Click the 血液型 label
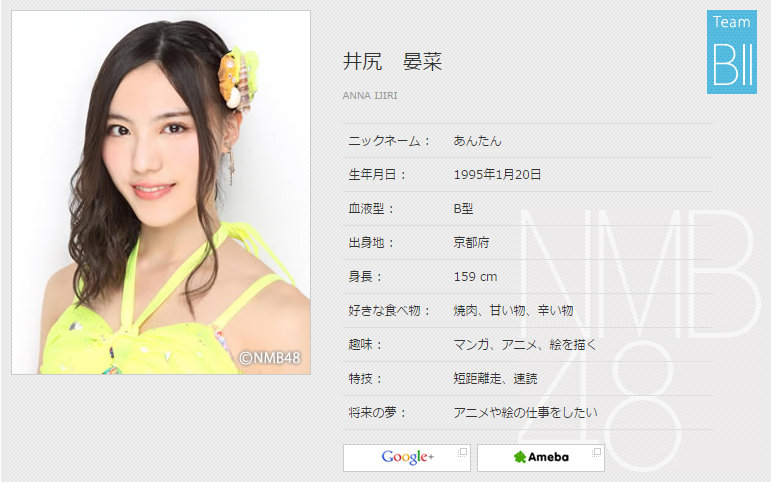Image resolution: width=771 pixels, height=483 pixels. click(371, 209)
